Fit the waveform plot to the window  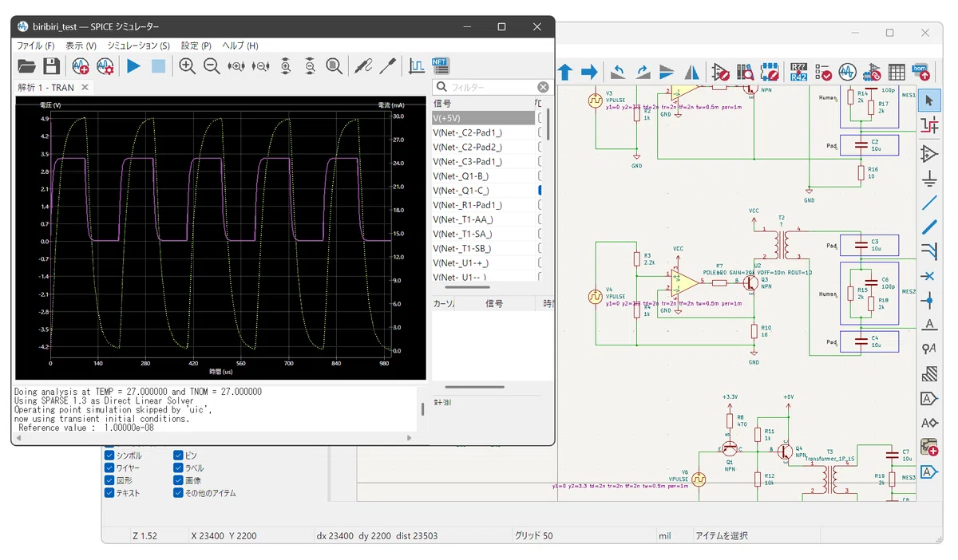pos(335,66)
